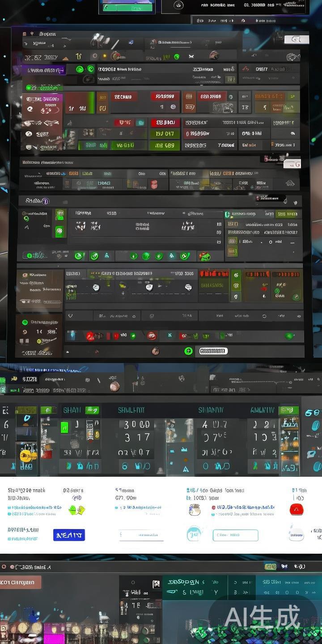322x644 pixels.
Task: Select the green frog-like icon in the middle icon row
Action: 205,256
